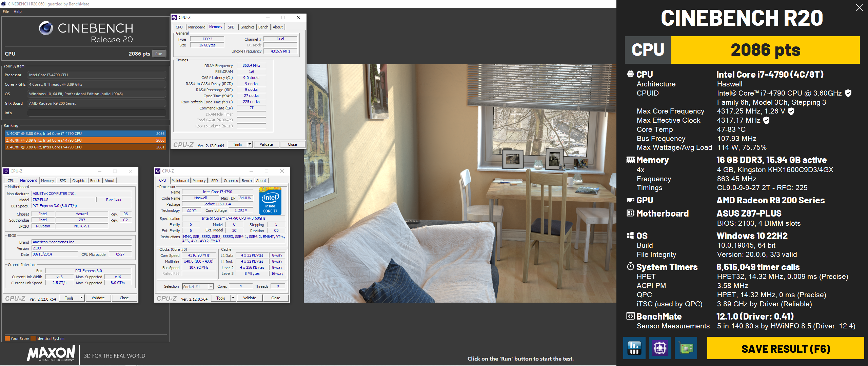
Task: Click the CPU-Z Mainboard window title icon
Action: pos(6,171)
